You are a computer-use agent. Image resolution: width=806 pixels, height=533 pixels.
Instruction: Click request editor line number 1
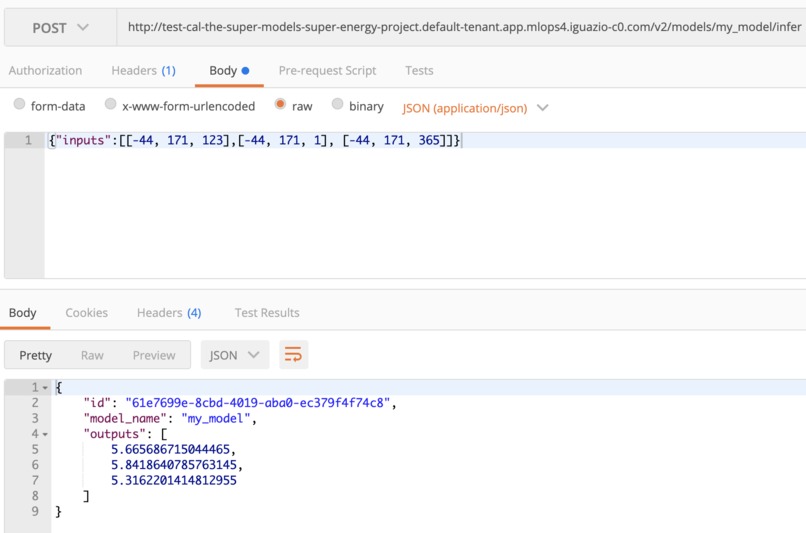[28, 140]
